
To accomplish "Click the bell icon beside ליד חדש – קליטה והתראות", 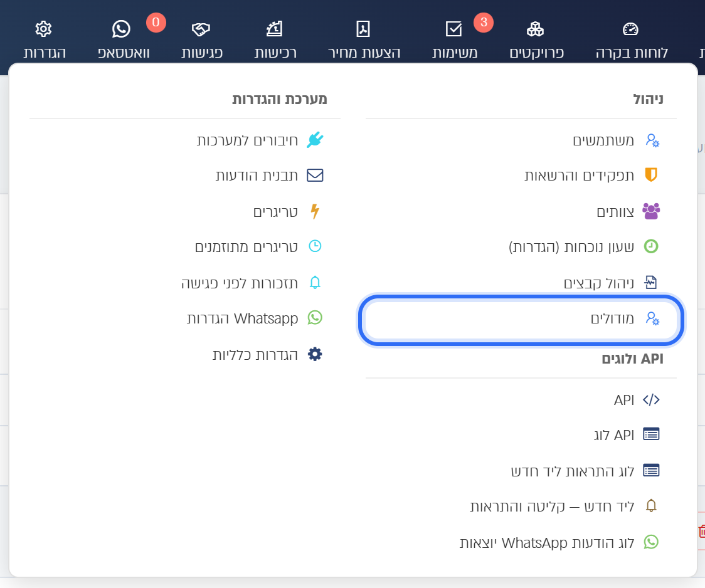I will point(651,506).
